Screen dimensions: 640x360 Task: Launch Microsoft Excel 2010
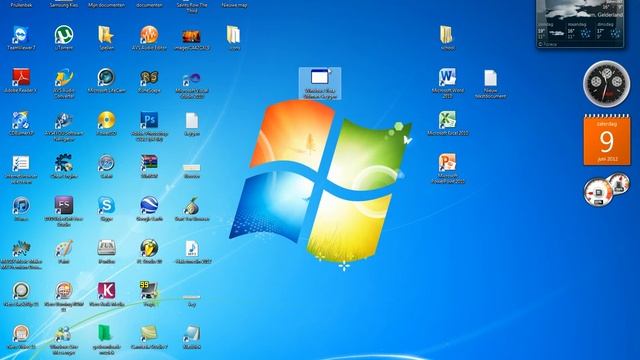[x=447, y=120]
